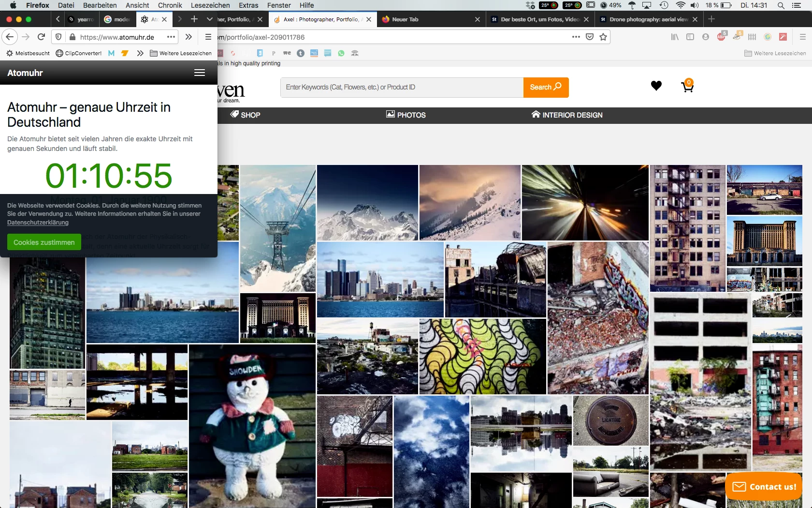Viewport: 812px width, 508px height.
Task: Open the Gmail M bookmark
Action: [111, 53]
